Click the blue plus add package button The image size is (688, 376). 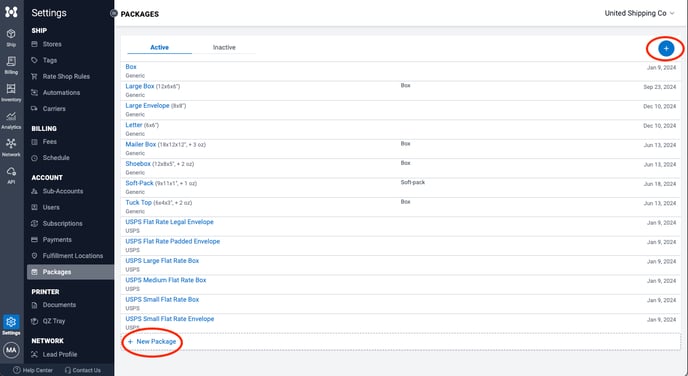666,48
